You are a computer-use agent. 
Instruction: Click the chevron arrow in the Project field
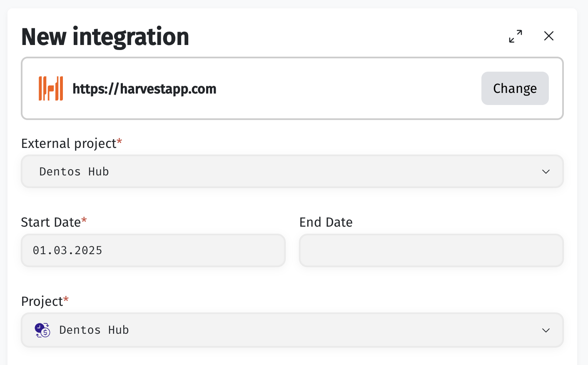pos(546,330)
